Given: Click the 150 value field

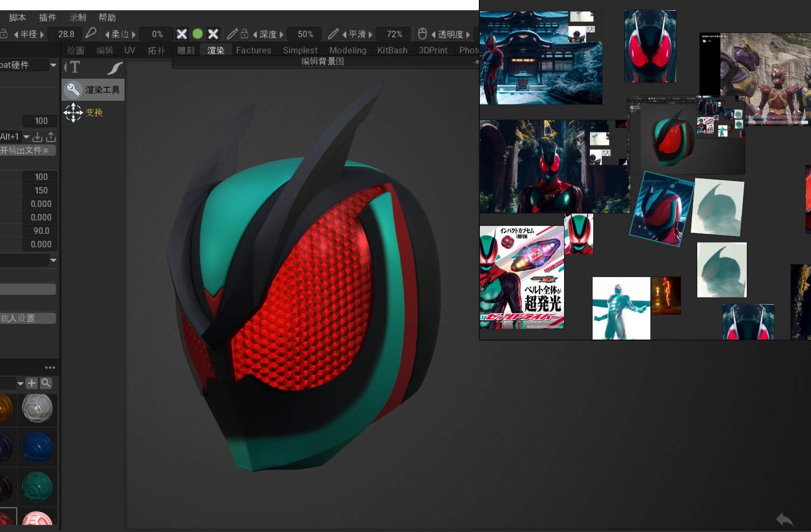Looking at the screenshot, I should point(40,190).
